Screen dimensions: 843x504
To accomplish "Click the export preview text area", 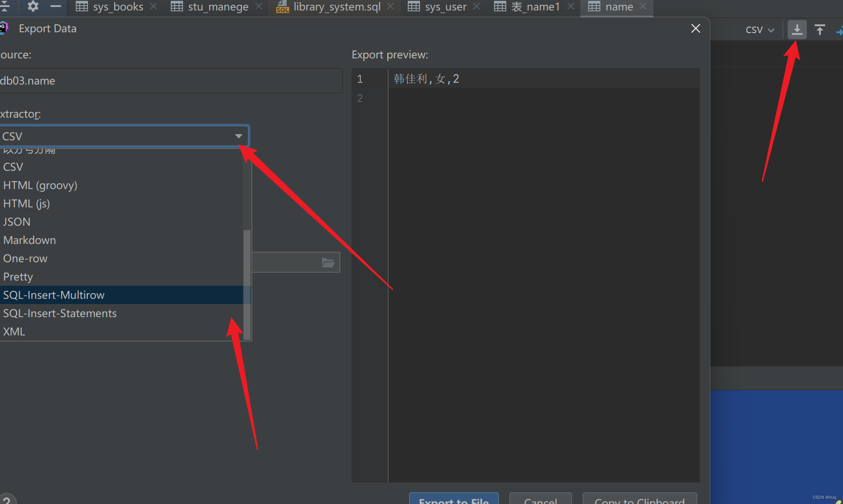I will [x=544, y=275].
